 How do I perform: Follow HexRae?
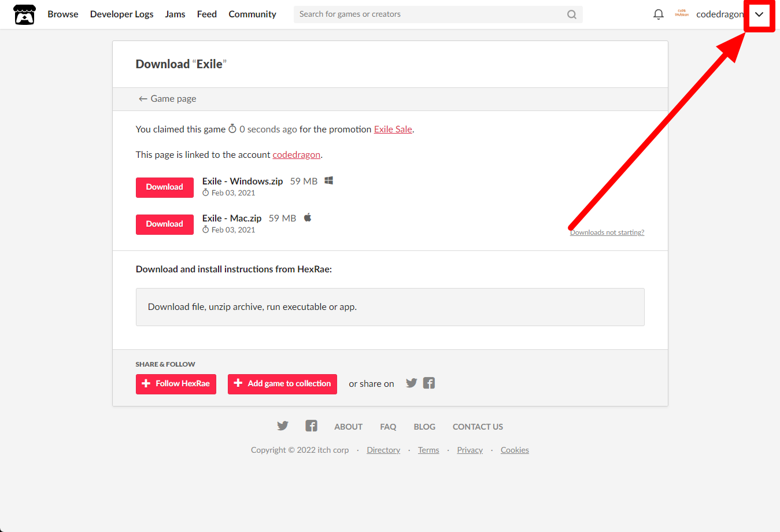tap(176, 384)
